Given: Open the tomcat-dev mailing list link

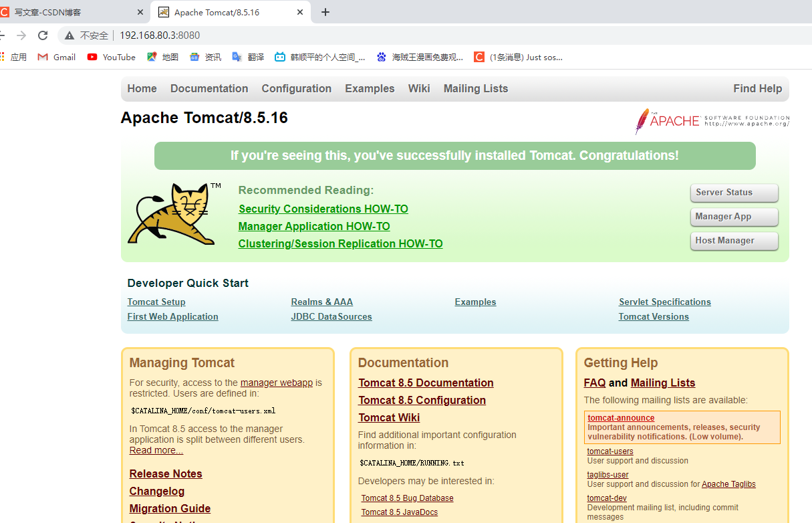Looking at the screenshot, I should 607,498.
